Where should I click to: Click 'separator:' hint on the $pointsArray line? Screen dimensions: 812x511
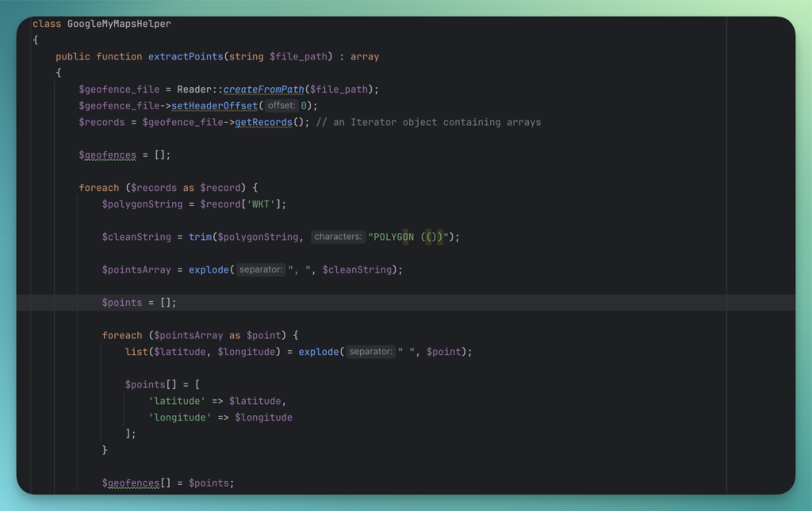pos(260,270)
